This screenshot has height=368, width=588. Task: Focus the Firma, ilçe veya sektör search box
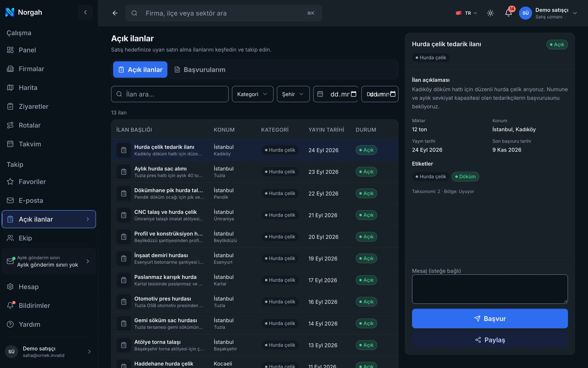pos(224,13)
